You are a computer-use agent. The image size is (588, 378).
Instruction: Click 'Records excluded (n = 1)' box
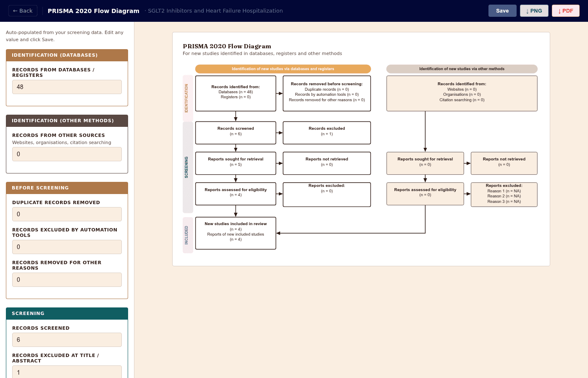[327, 133]
